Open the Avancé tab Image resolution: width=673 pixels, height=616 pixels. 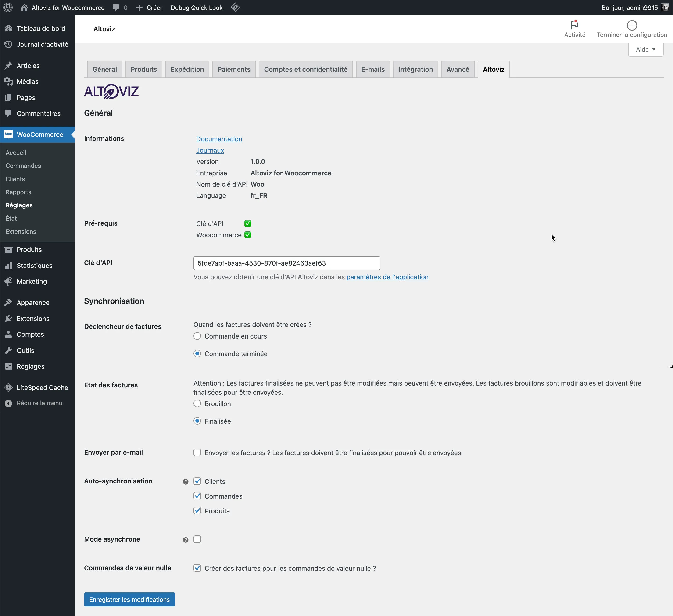(x=458, y=69)
